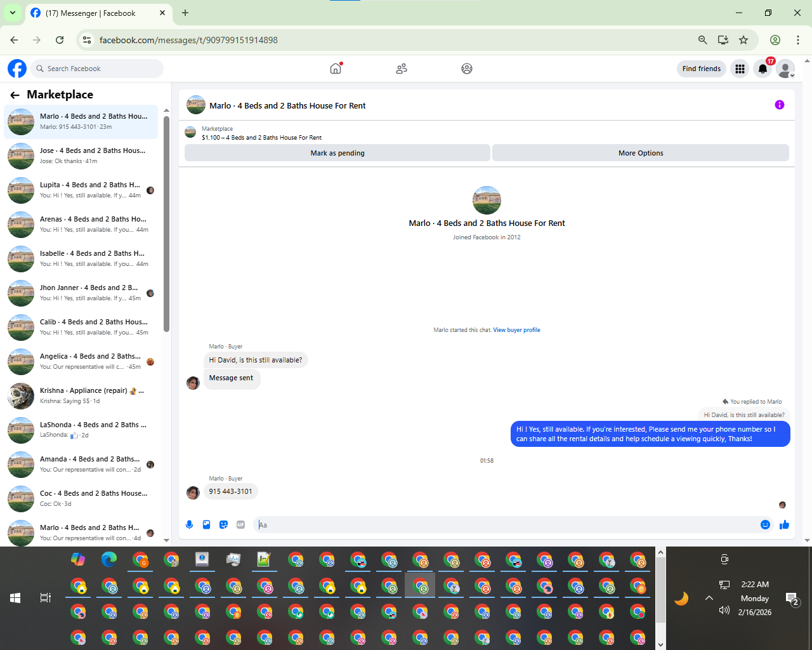This screenshot has height=650, width=812.
Task: Click the zoom magnifier icon in address bar
Action: [702, 40]
